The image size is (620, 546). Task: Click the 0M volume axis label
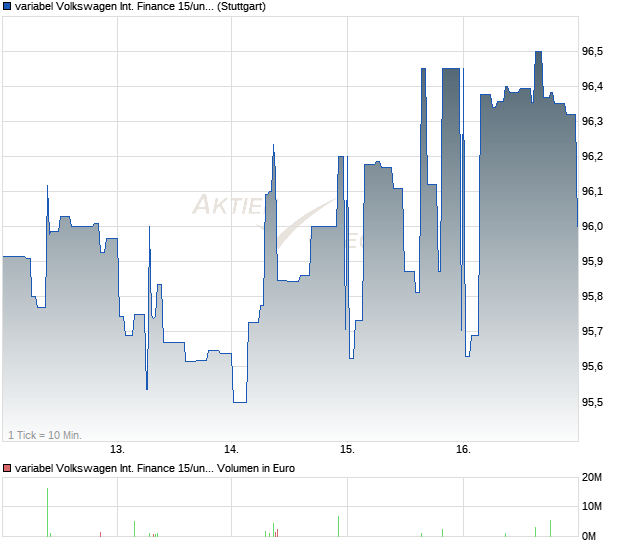pos(593,537)
